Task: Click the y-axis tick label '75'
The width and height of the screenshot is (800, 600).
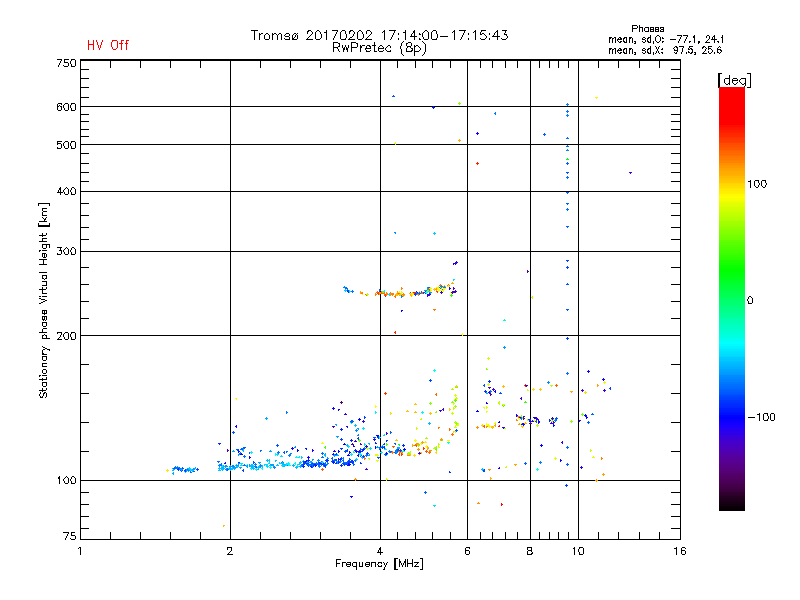Action: (70, 536)
